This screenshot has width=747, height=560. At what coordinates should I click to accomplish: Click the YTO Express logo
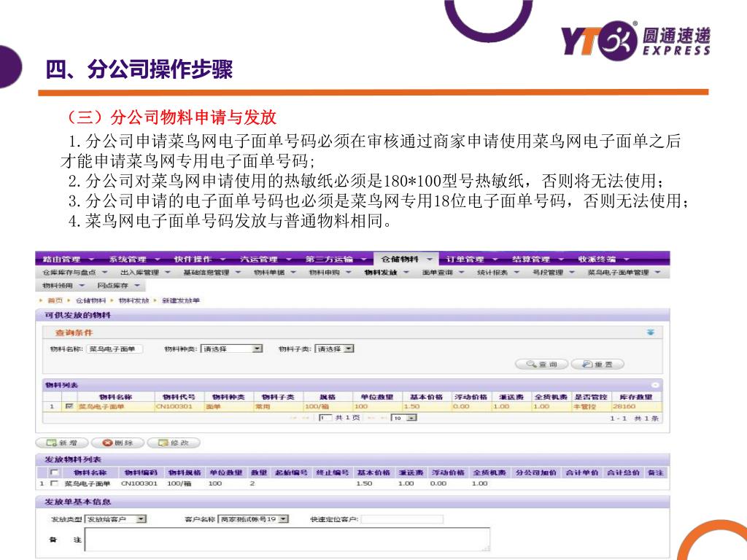click(x=635, y=41)
